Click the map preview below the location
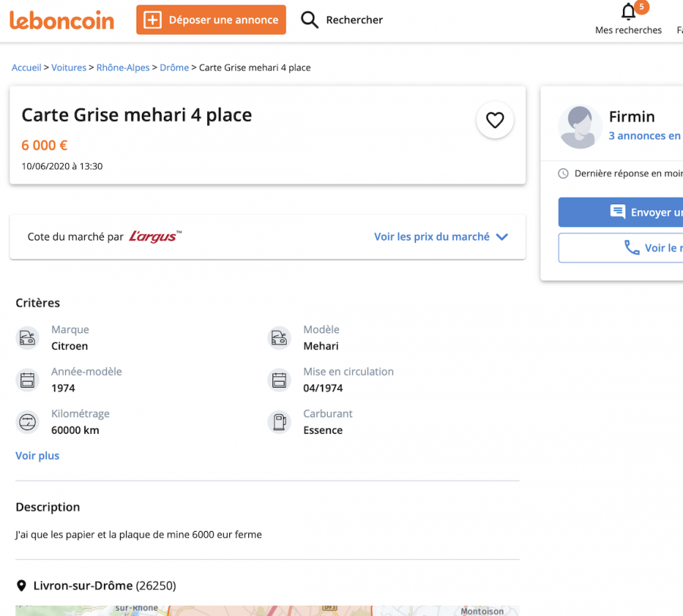Image resolution: width=683 pixels, height=616 pixels. (x=267, y=611)
